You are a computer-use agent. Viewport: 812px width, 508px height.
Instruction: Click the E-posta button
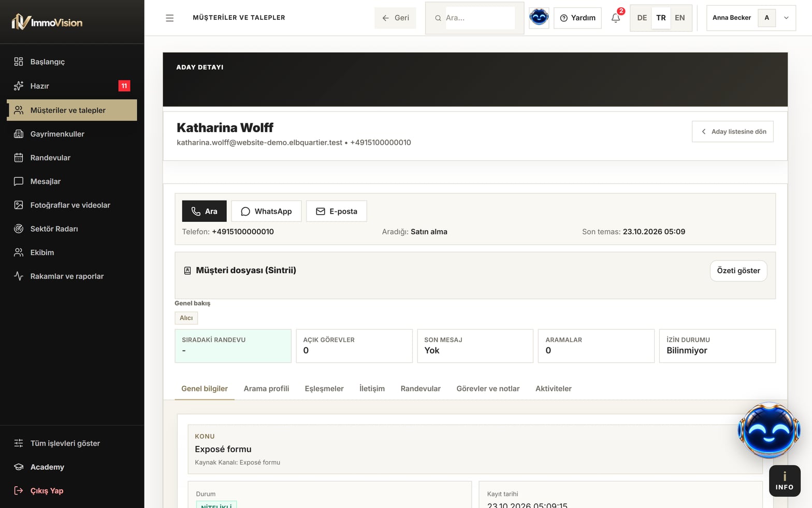point(337,211)
